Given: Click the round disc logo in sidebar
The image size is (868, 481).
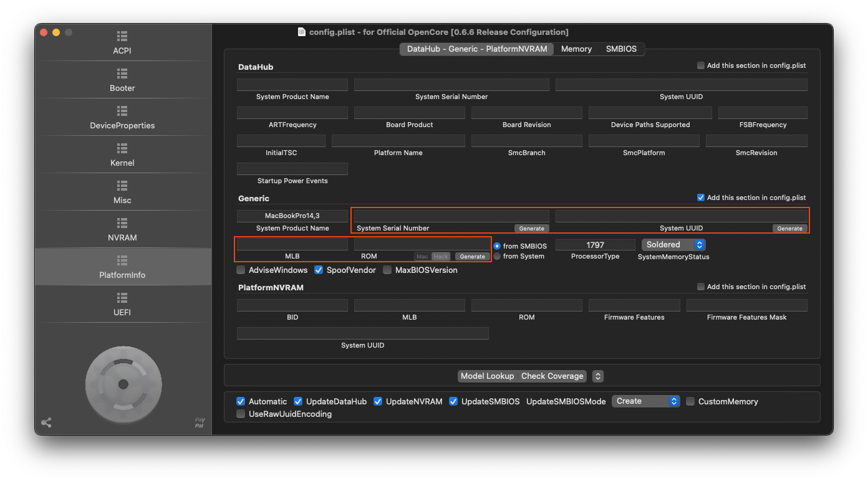Looking at the screenshot, I should [123, 384].
